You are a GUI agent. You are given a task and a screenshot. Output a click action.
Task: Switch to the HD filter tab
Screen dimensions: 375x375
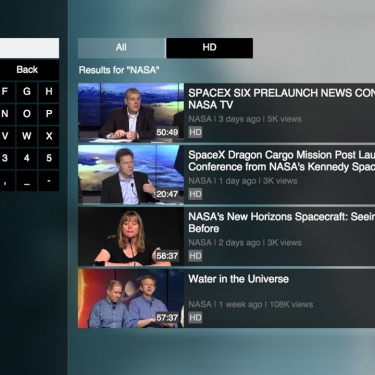tap(210, 48)
